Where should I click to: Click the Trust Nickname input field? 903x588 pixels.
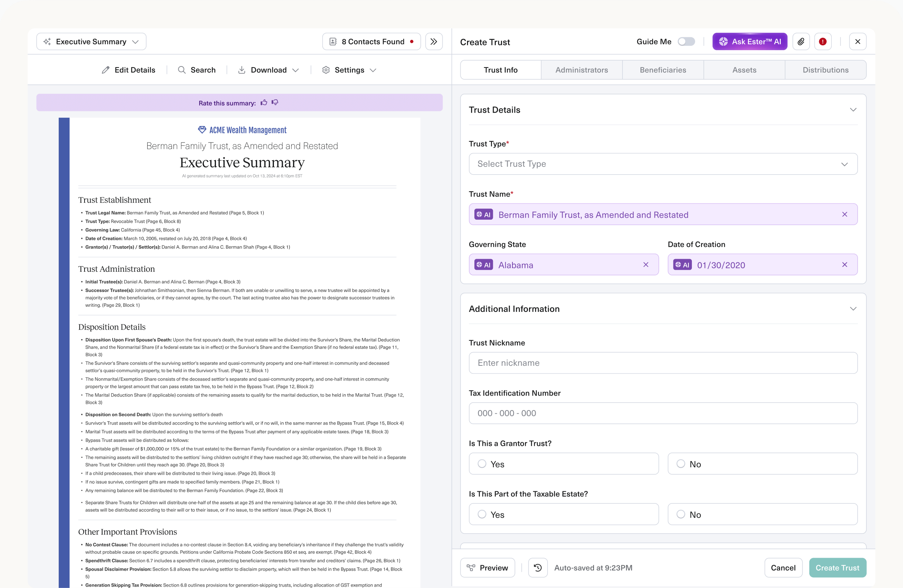pyautogui.click(x=663, y=363)
